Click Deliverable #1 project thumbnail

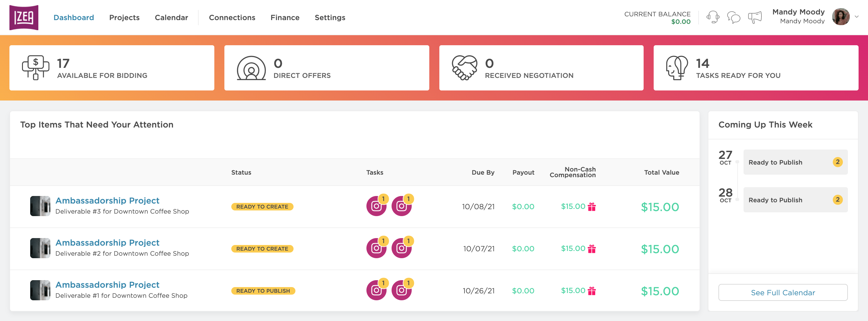pyautogui.click(x=40, y=290)
